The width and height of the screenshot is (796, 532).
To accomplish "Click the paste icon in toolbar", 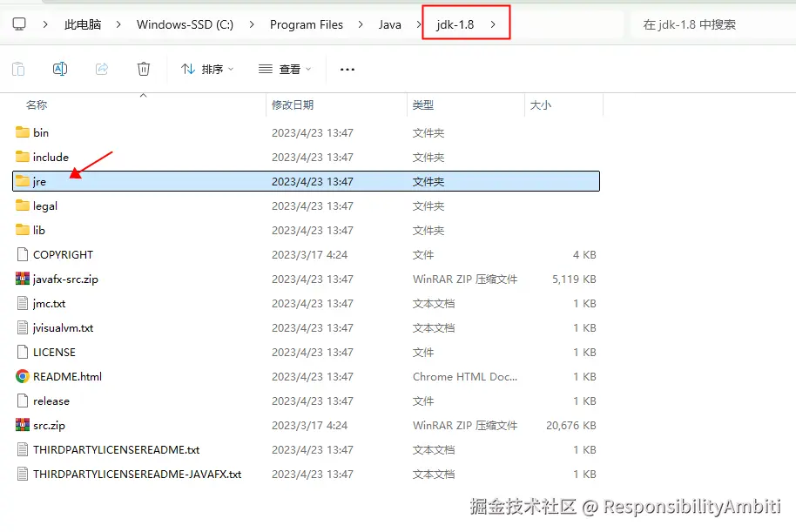I will (x=18, y=69).
